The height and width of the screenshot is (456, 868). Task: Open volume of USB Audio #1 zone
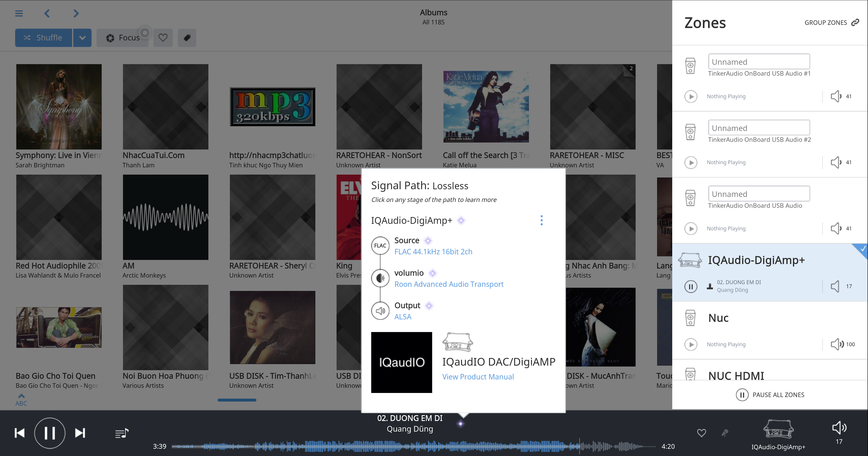click(x=841, y=96)
